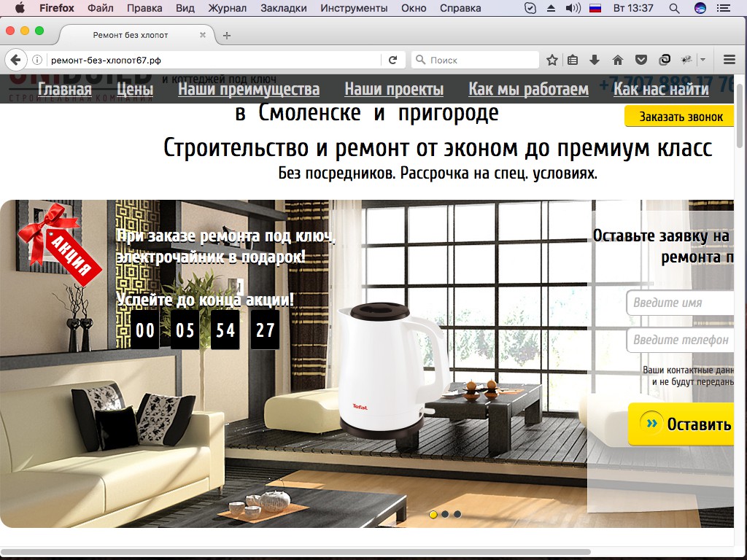747x560 pixels.
Task: Open the Файл menu
Action: (x=101, y=8)
